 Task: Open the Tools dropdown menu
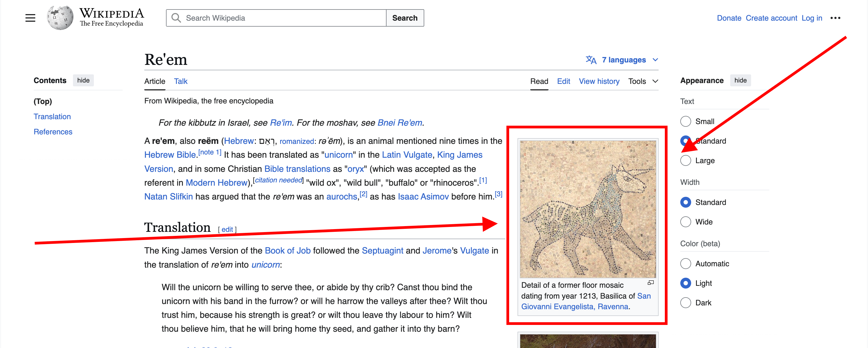(x=643, y=81)
